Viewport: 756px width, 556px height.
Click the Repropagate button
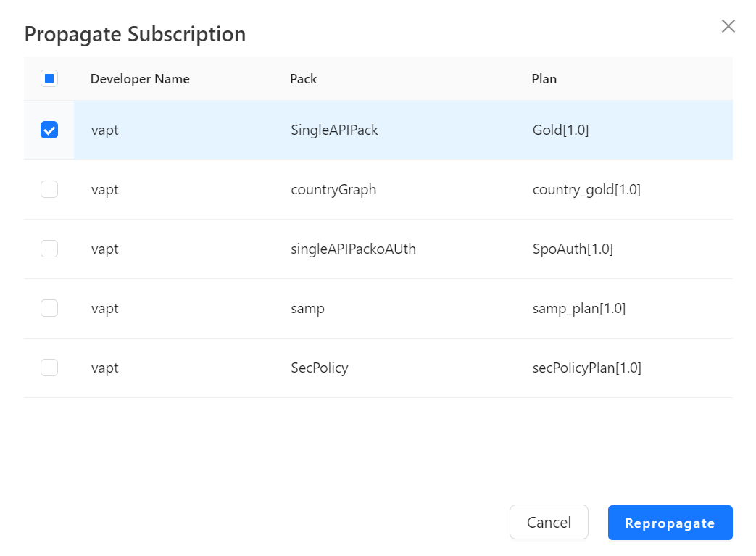(670, 523)
